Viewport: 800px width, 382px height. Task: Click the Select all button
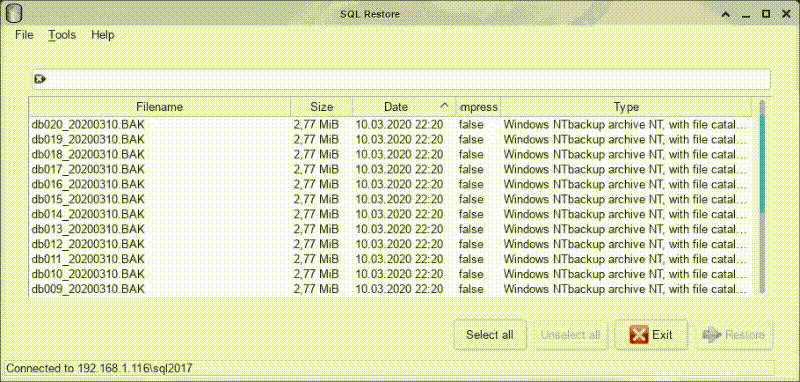coord(490,335)
